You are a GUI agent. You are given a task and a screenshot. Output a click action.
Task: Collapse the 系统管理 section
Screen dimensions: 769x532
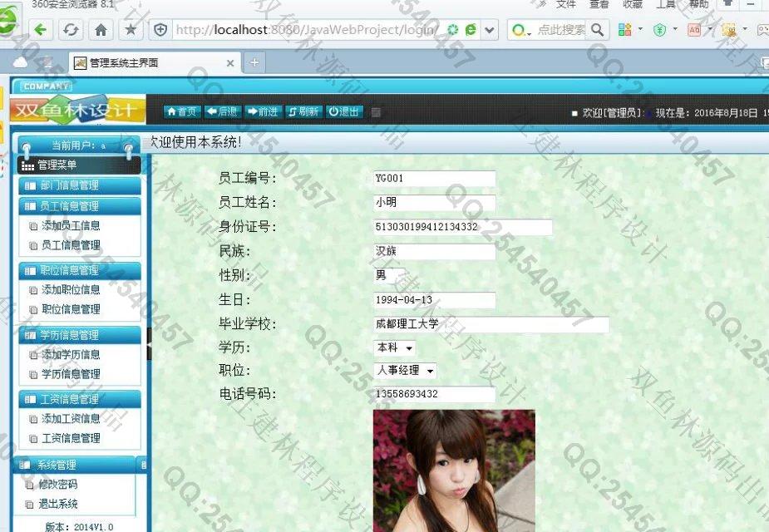[73, 465]
